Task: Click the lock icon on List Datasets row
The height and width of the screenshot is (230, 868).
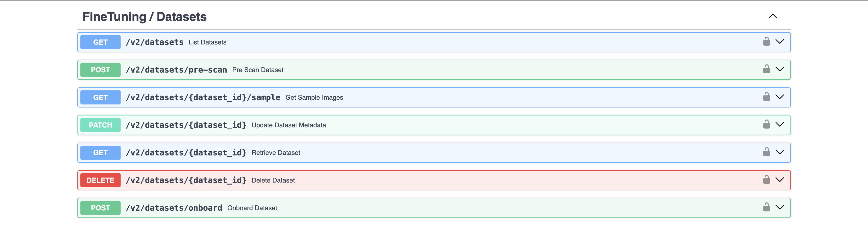Action: coord(766,41)
